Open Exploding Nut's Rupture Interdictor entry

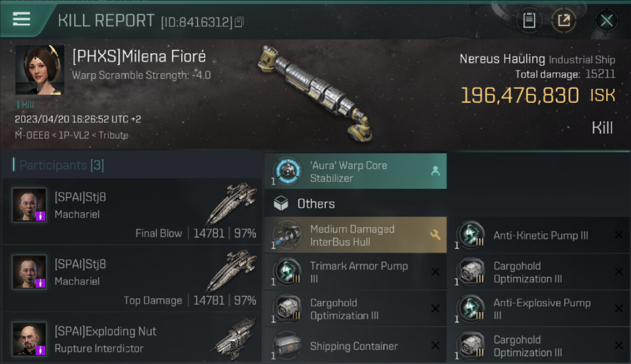[132, 340]
